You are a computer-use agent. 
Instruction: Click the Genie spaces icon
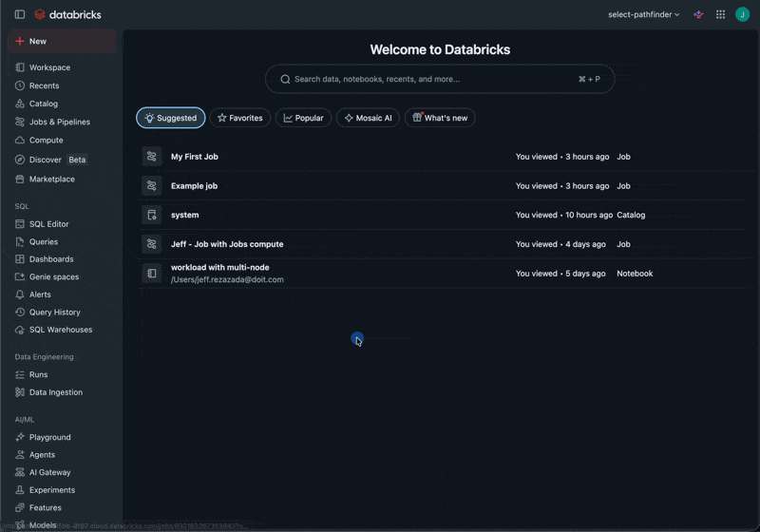[20, 276]
